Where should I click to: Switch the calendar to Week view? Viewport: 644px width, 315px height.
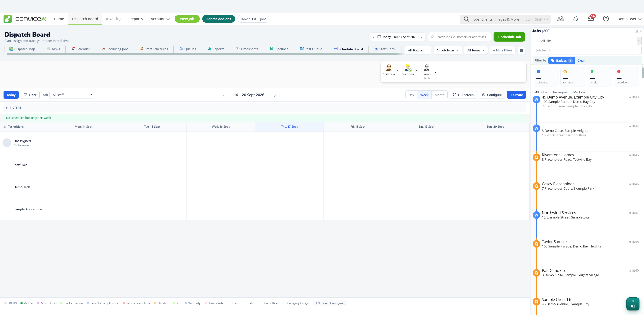tap(424, 95)
